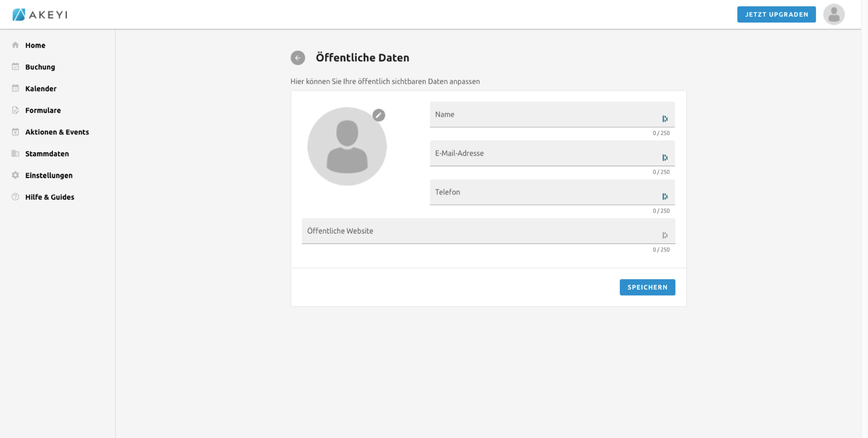
Task: Open the user avatar menu in header
Action: [x=834, y=15]
